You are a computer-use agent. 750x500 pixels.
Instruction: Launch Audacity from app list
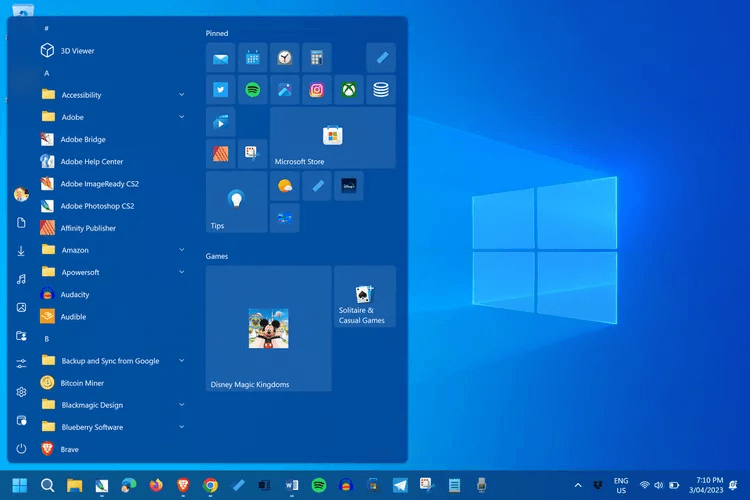112,294
